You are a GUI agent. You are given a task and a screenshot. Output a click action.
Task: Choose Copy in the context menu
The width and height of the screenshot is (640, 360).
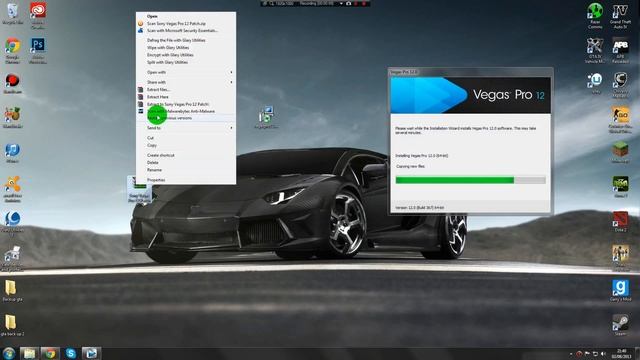(186, 145)
